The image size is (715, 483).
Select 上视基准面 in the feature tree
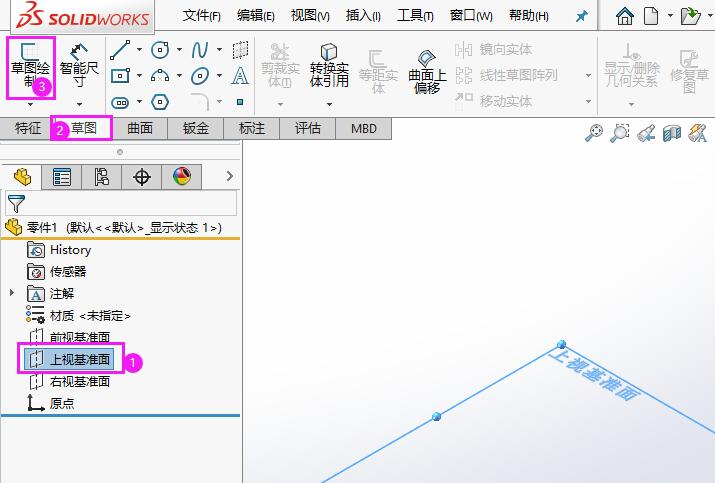pyautogui.click(x=69, y=359)
